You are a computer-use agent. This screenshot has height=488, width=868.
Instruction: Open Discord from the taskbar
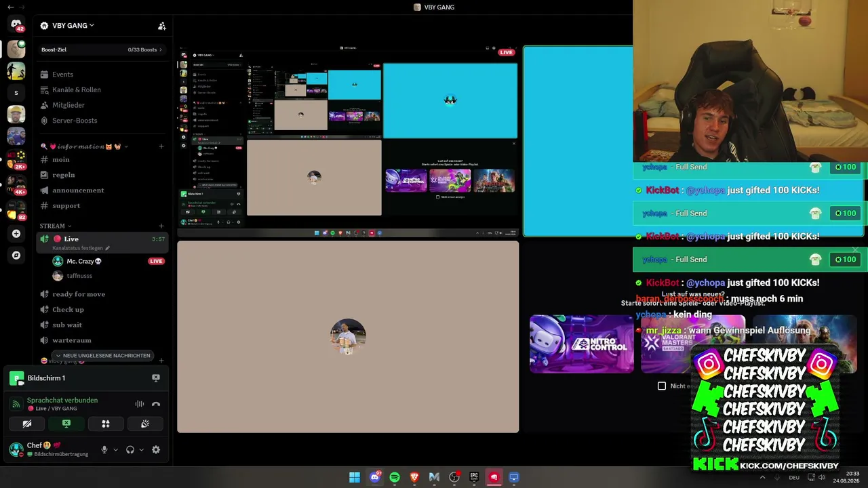click(375, 477)
